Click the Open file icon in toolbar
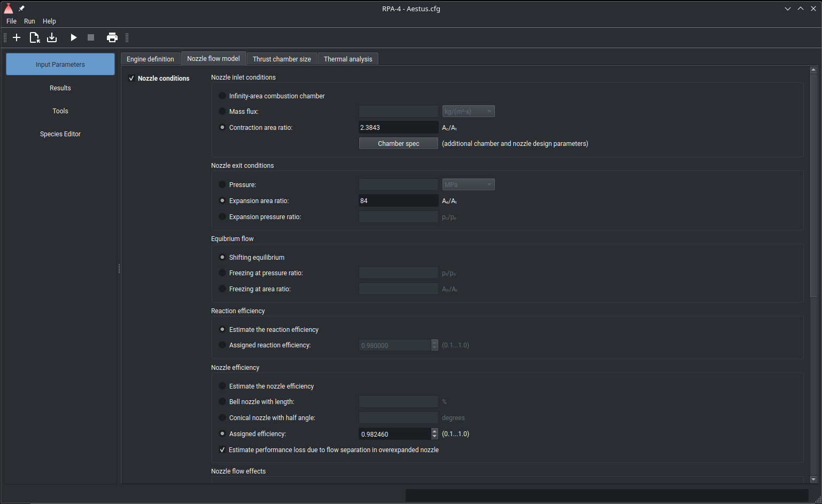Image resolution: width=822 pixels, height=504 pixels. 35,37
